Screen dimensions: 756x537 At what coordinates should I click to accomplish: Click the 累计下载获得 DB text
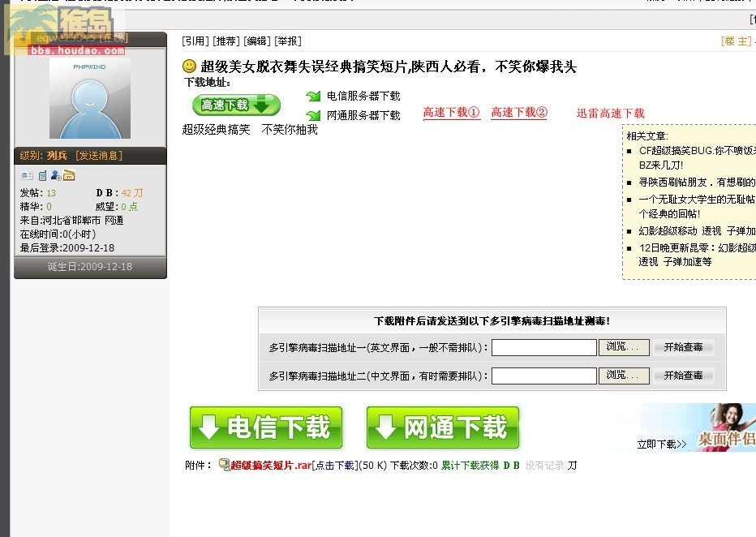pos(480,465)
